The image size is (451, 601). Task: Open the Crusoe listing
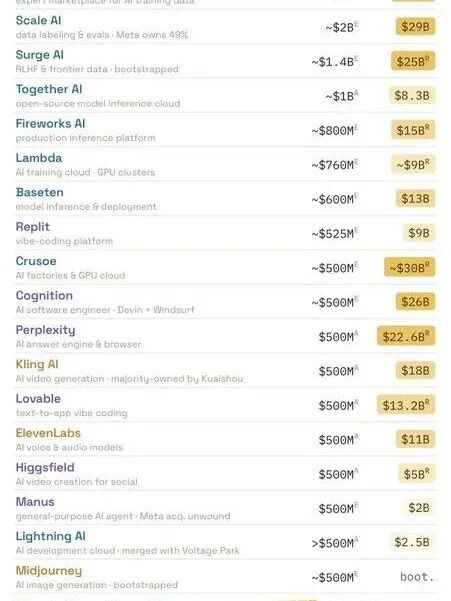36,261
